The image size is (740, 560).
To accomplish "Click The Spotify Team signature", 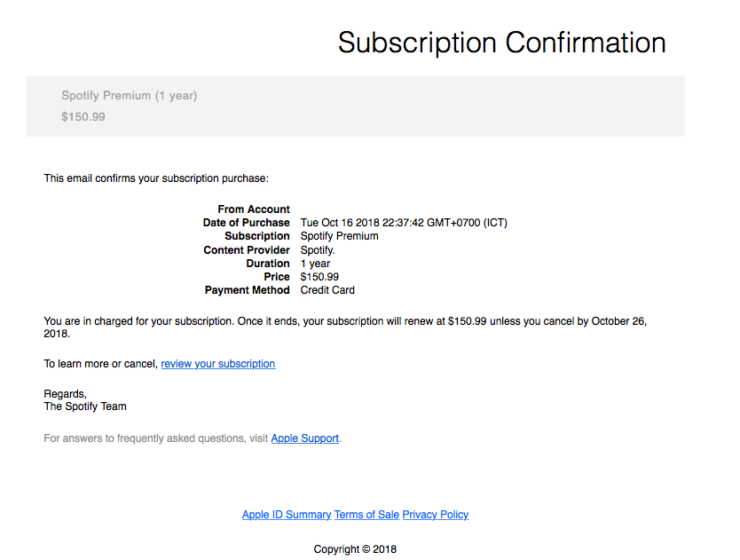I will pos(85,406).
